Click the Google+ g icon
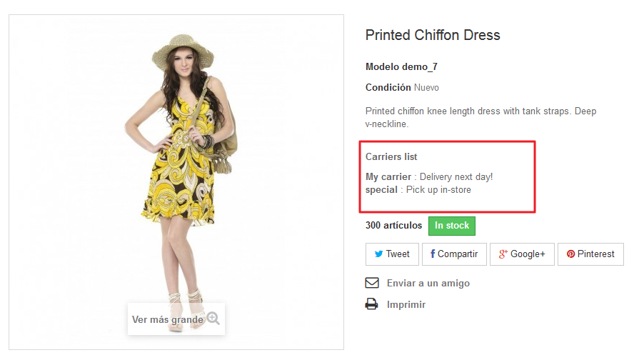The height and width of the screenshot is (355, 644). pyautogui.click(x=503, y=254)
